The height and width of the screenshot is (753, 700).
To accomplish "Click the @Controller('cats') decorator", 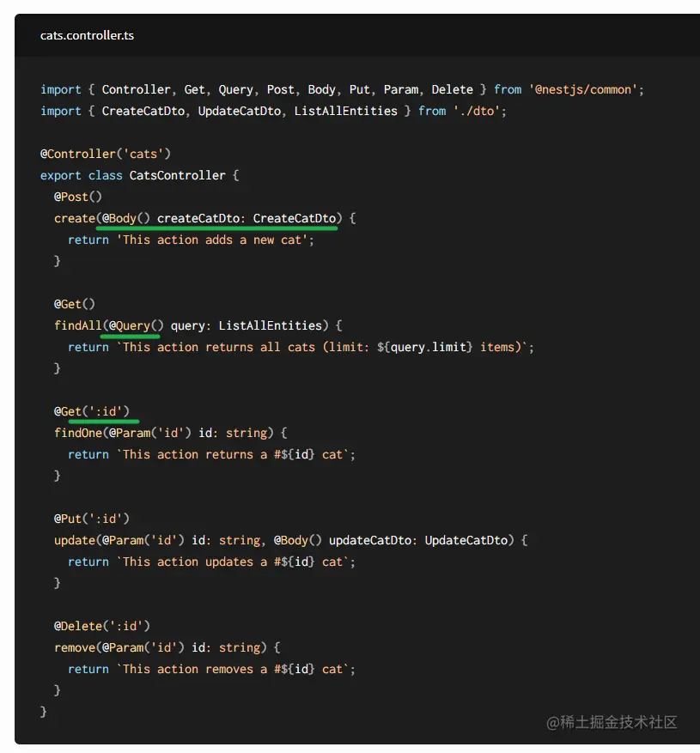I will 106,155.
